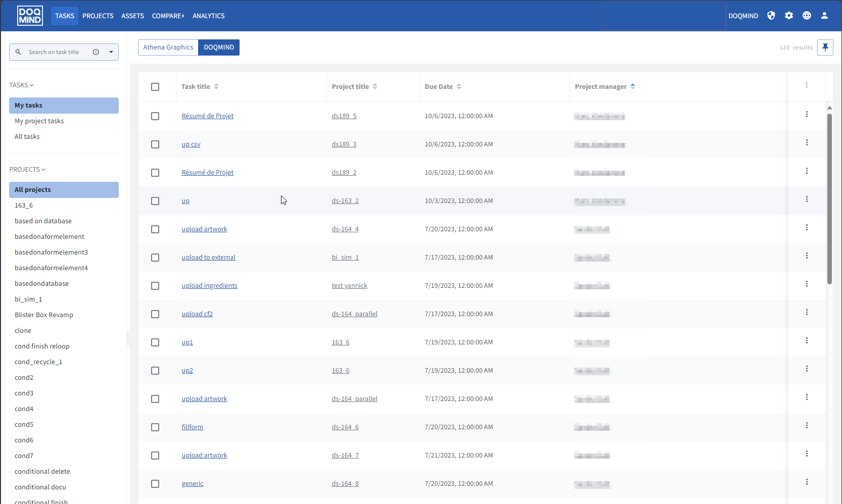Screen dimensions: 842x504
Task: Open the 'test yannick' project link
Action: [x=349, y=286]
